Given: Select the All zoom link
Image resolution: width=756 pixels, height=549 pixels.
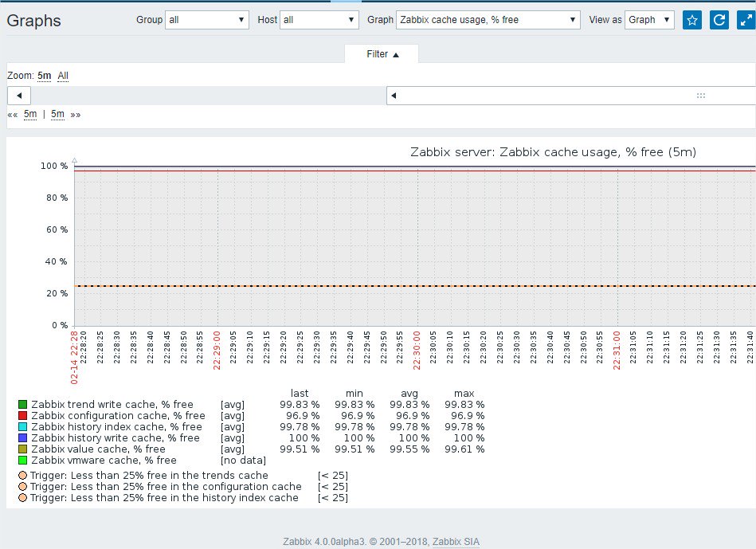Looking at the screenshot, I should pos(63,76).
